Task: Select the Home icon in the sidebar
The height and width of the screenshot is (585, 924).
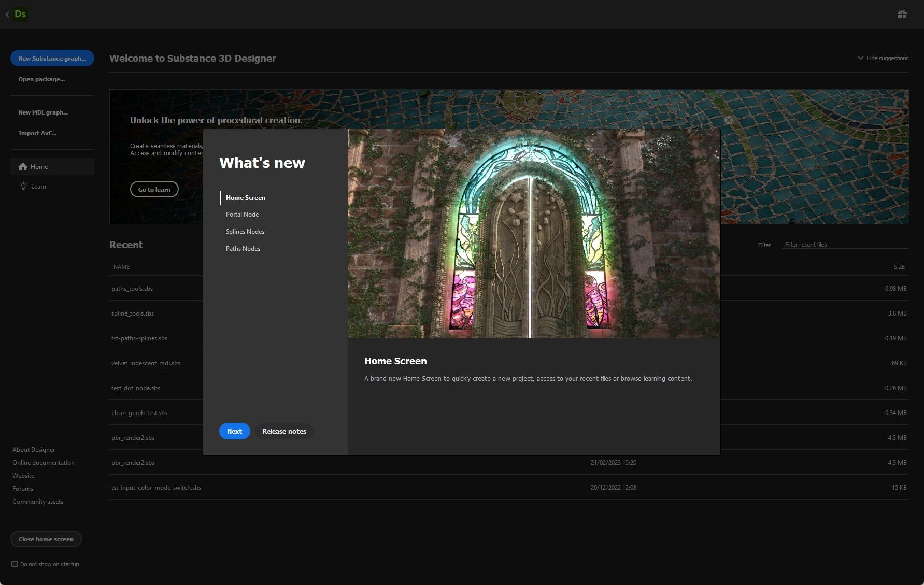Action: point(23,166)
